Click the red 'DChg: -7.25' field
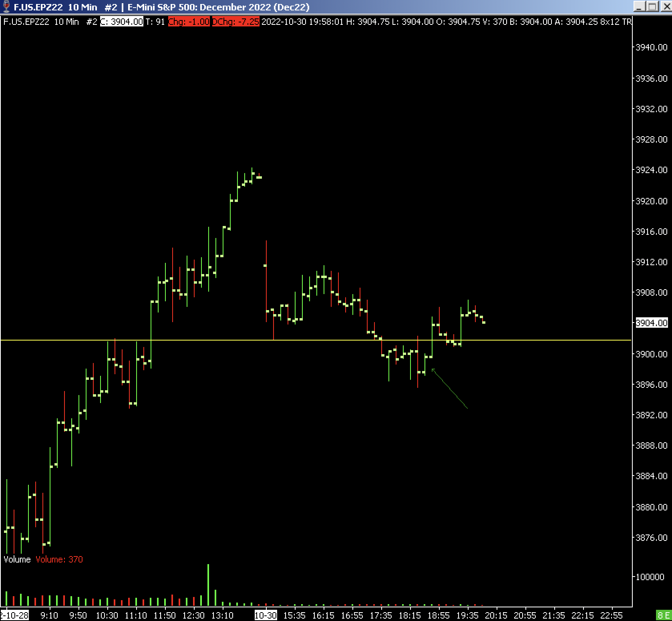 point(235,22)
